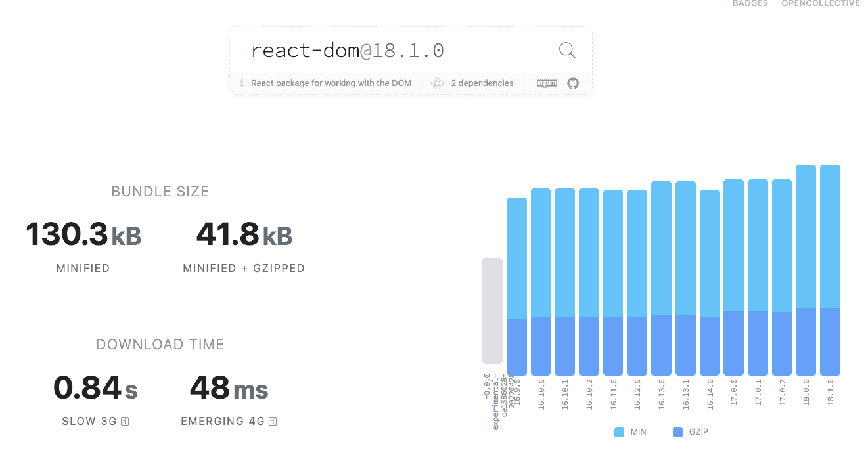Select the 16.13.0 version bar in chart
Viewport: 868px width, 459px height.
click(x=662, y=278)
